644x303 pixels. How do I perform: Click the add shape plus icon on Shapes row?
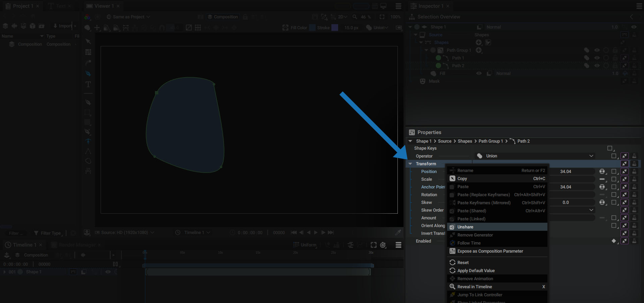tap(479, 42)
